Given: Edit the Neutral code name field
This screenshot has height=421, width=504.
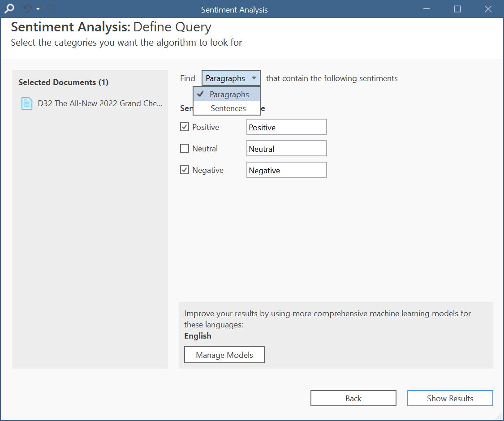Looking at the screenshot, I should pyautogui.click(x=286, y=149).
